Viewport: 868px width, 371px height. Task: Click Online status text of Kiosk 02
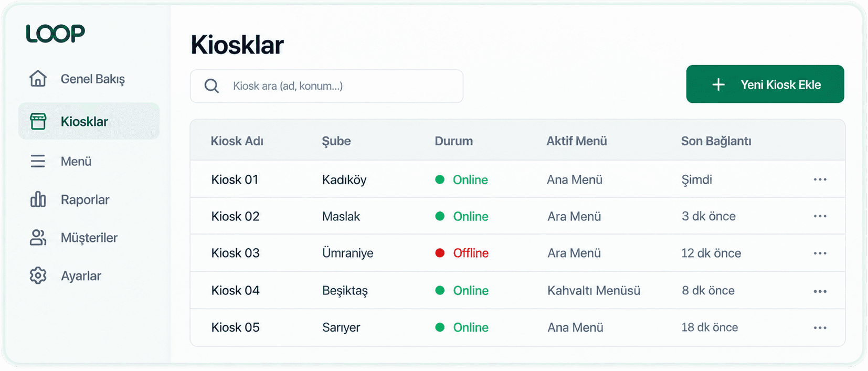[x=471, y=216]
